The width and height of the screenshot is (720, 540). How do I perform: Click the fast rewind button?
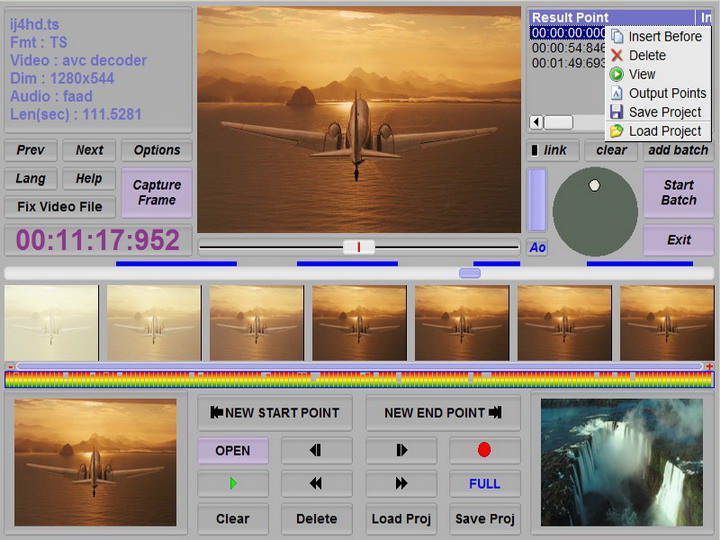[316, 484]
